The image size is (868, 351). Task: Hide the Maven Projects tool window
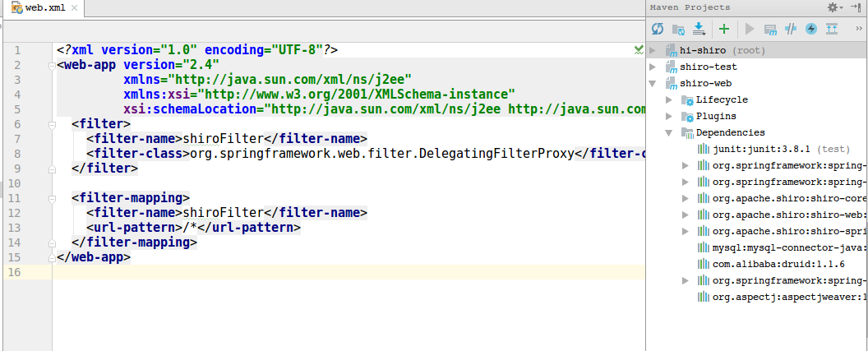point(856,7)
